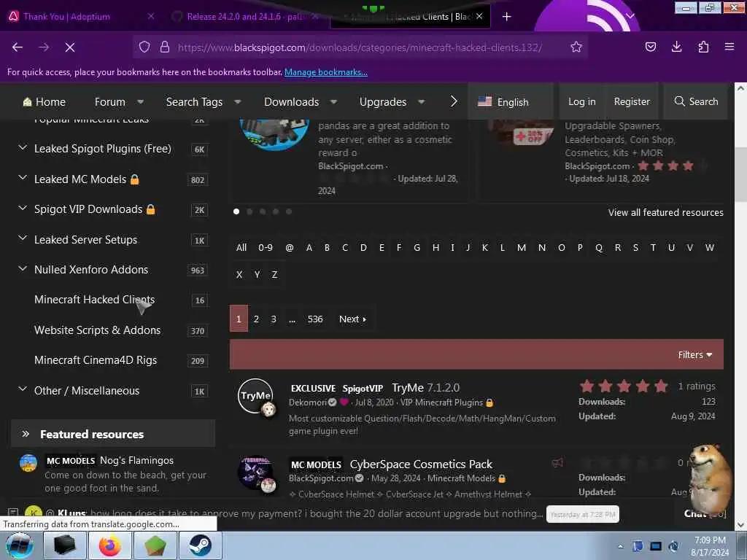This screenshot has height=560, width=747.
Task: Click the address bar URL field
Action: 360,47
